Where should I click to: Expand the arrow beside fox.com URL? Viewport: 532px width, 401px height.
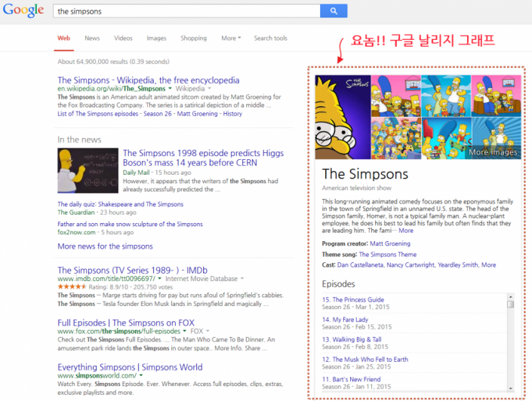point(185,331)
